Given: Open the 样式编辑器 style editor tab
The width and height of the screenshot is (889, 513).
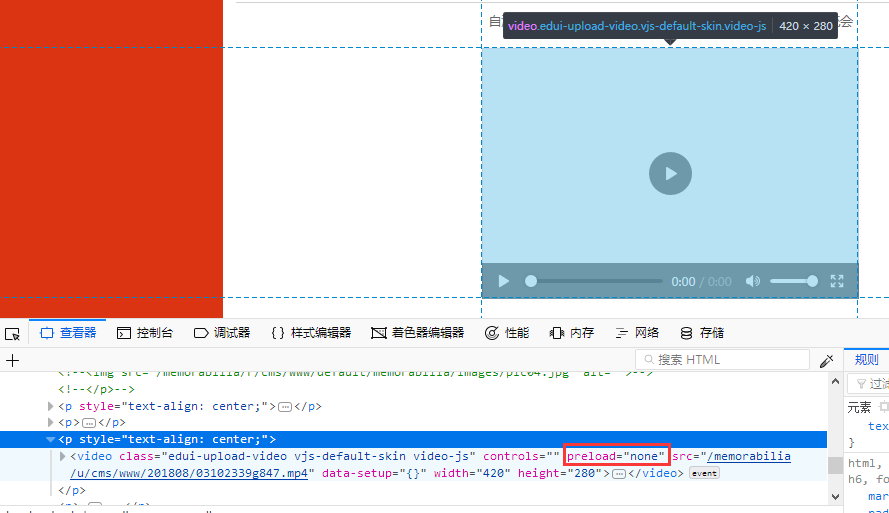Looking at the screenshot, I should [311, 333].
